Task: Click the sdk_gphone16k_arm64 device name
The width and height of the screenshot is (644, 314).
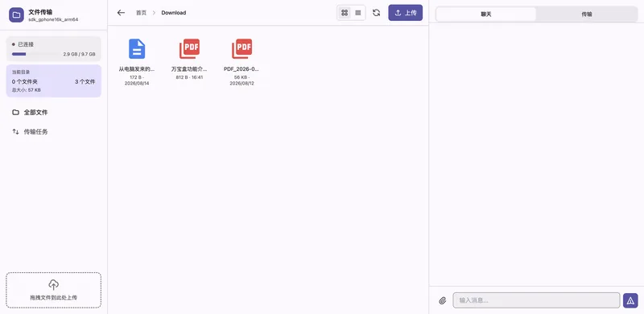Action: (x=53, y=19)
